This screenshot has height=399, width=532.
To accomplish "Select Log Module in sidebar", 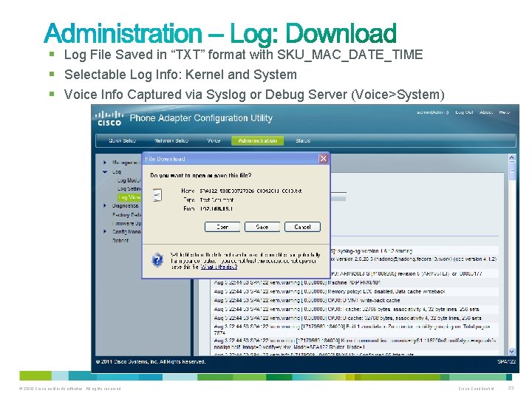I will [x=129, y=180].
